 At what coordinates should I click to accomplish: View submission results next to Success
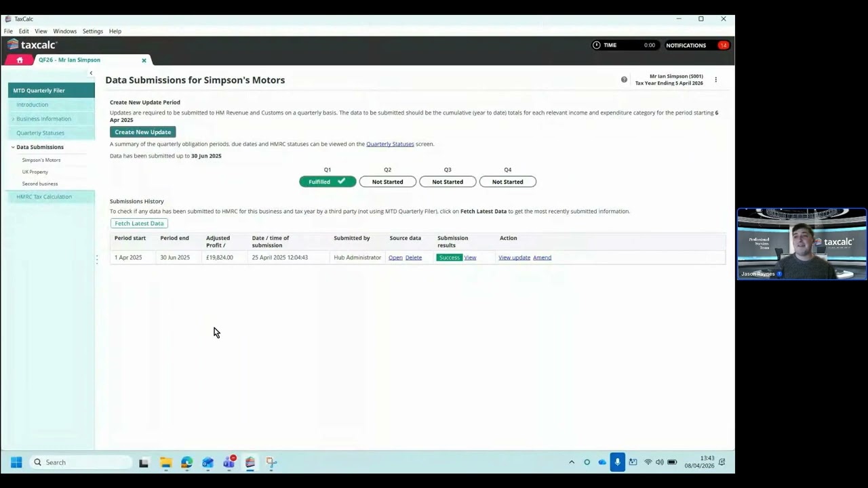point(470,258)
